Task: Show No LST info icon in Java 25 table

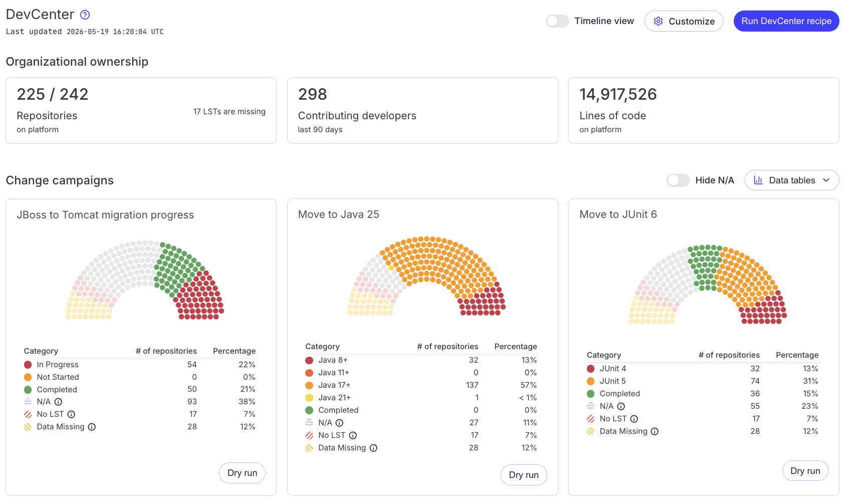Action: click(x=353, y=435)
